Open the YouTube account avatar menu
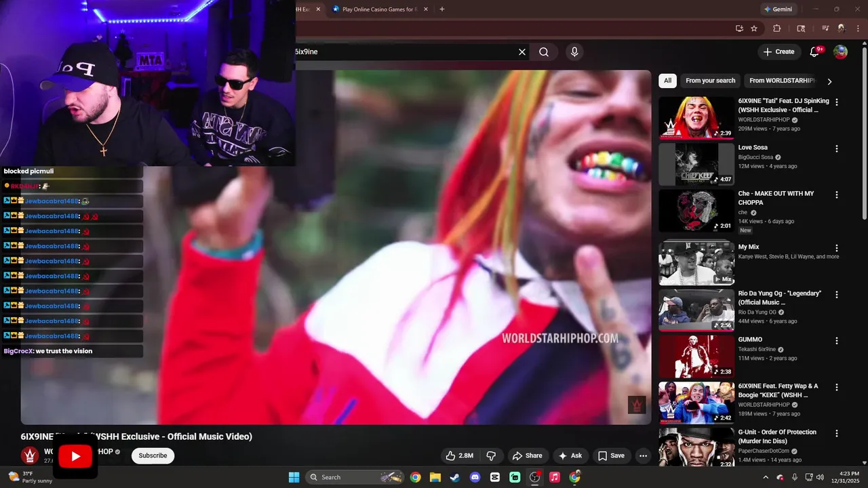The image size is (868, 488). [840, 52]
